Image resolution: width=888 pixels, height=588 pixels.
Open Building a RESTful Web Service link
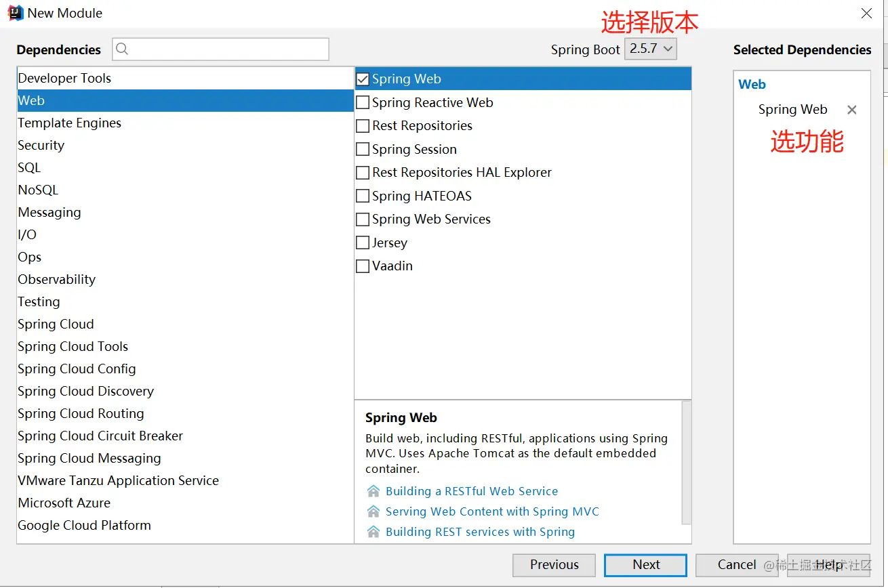click(x=472, y=491)
